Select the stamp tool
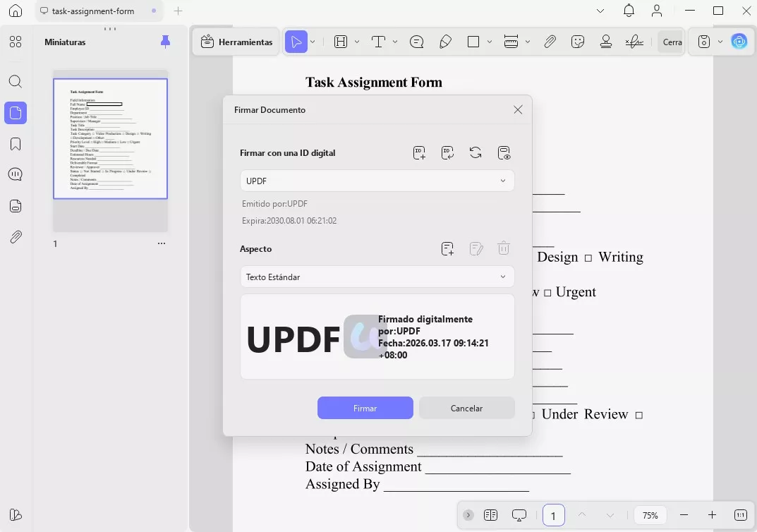757x532 pixels. point(606,42)
